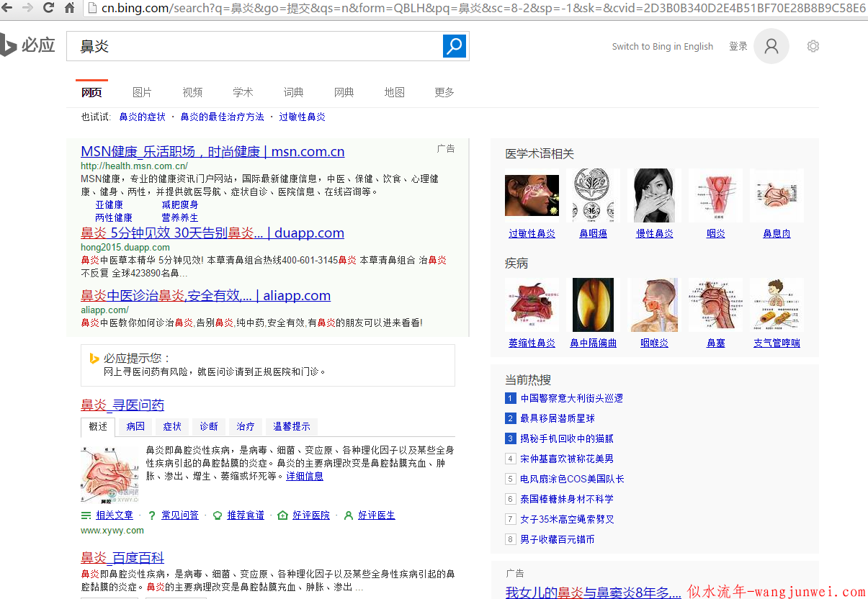Click the 鼻中隔偏曲 thumbnail image
868x599 pixels.
coord(593,305)
